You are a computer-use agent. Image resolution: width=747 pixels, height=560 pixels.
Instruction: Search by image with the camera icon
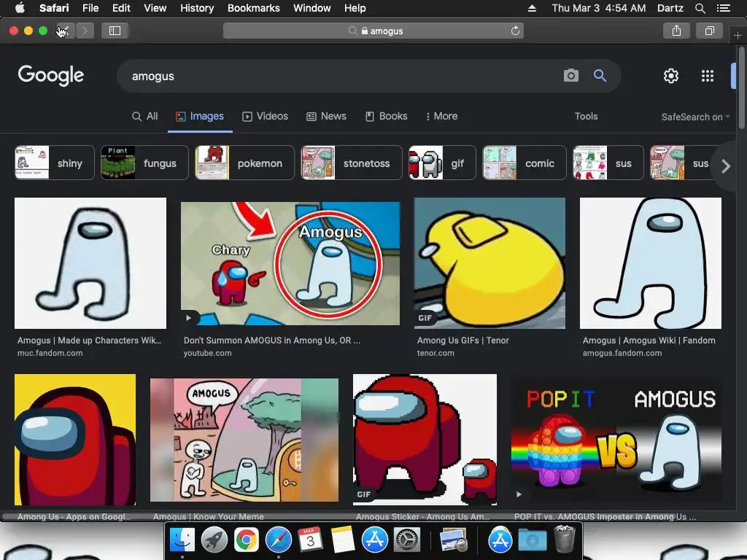pos(570,76)
